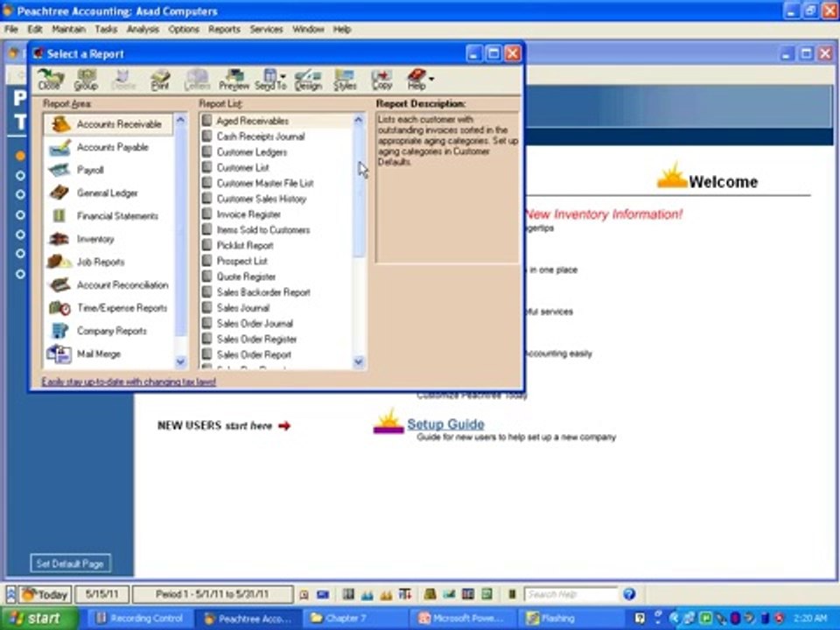Switch to Microsoft PowerPoint taskbar item
Screen dimensions: 840x630
[462, 619]
